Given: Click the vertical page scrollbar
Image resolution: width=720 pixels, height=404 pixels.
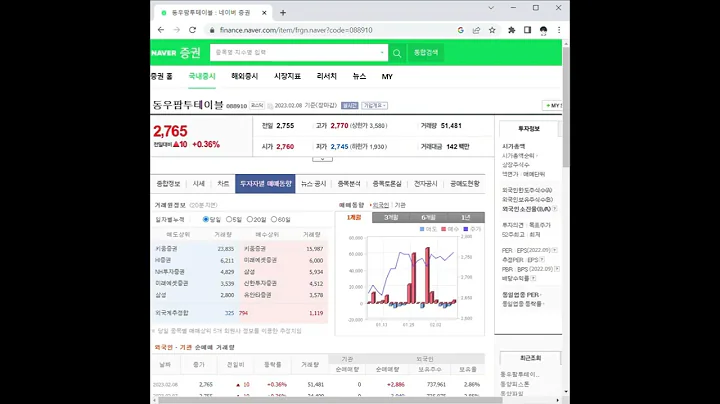Looking at the screenshot, I should (x=566, y=107).
